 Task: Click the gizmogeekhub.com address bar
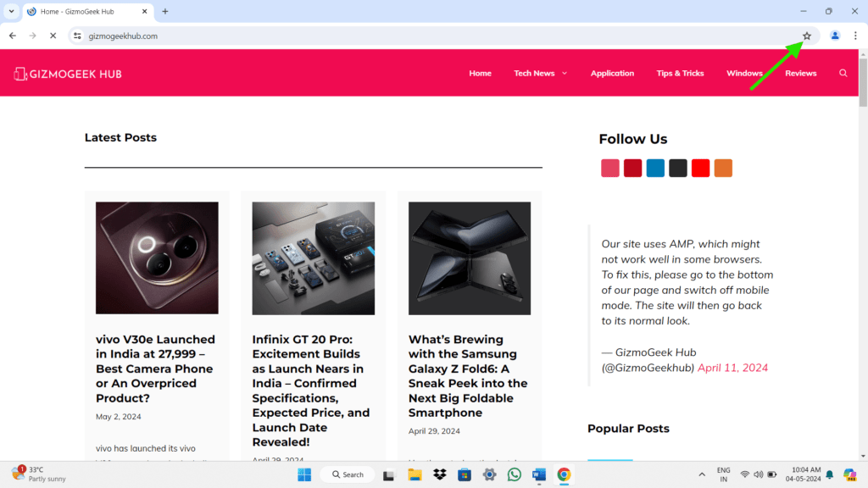442,36
